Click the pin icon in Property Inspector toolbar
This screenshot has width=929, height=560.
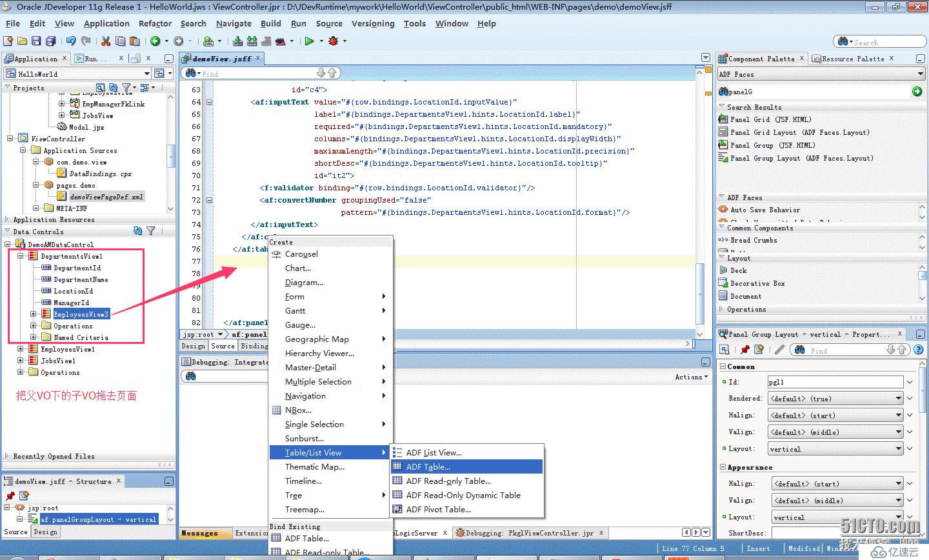745,350
